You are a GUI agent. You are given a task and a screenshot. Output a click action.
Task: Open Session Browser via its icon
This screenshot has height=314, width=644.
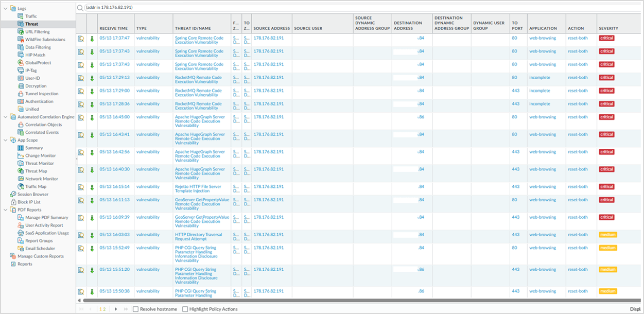(x=13, y=195)
